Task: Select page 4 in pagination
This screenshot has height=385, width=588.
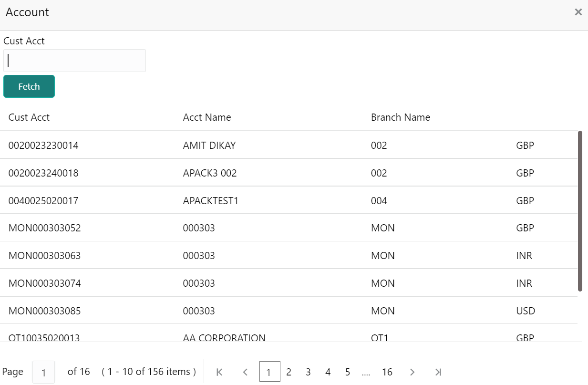Action: [328, 372]
